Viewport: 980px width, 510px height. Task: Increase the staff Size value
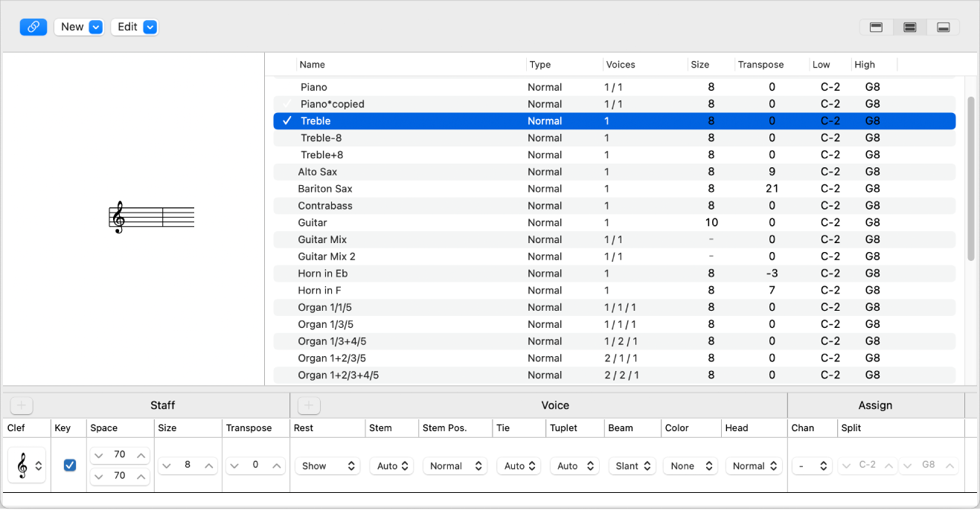pyautogui.click(x=210, y=466)
